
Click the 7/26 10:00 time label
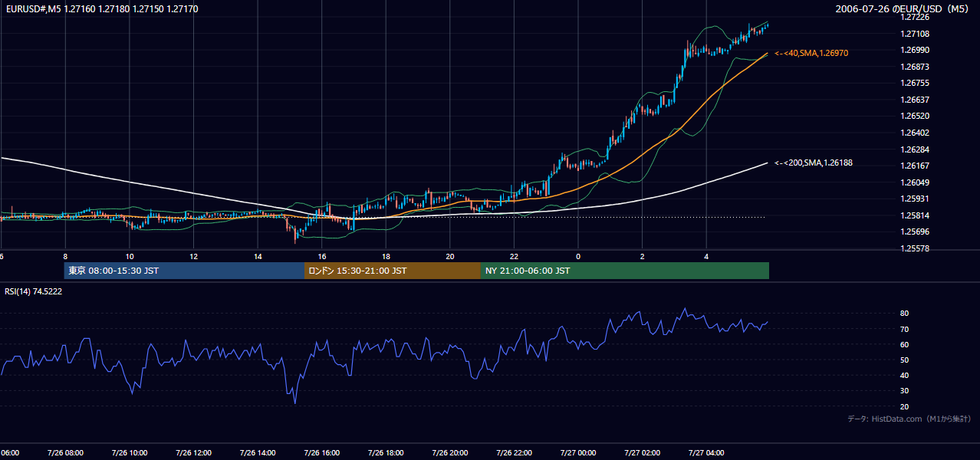click(130, 452)
